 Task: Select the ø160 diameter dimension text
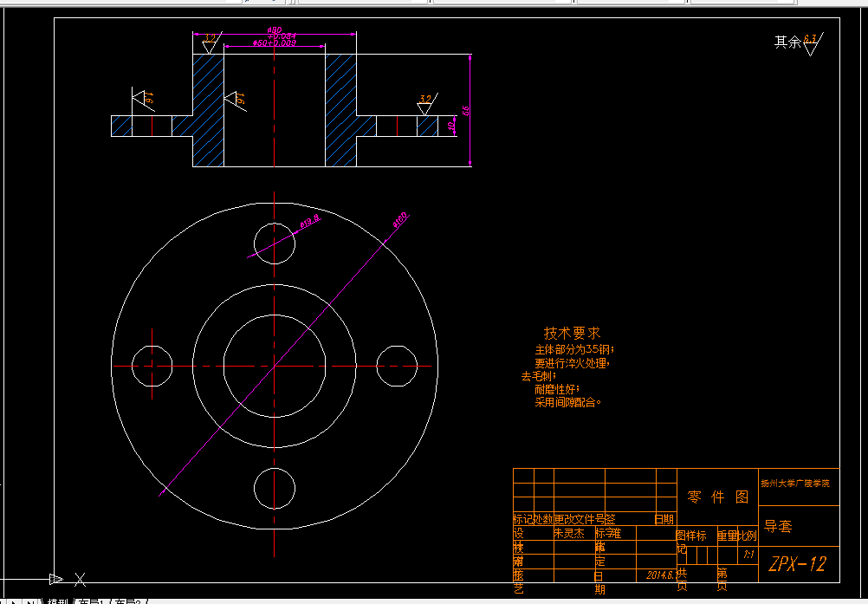[x=399, y=220]
